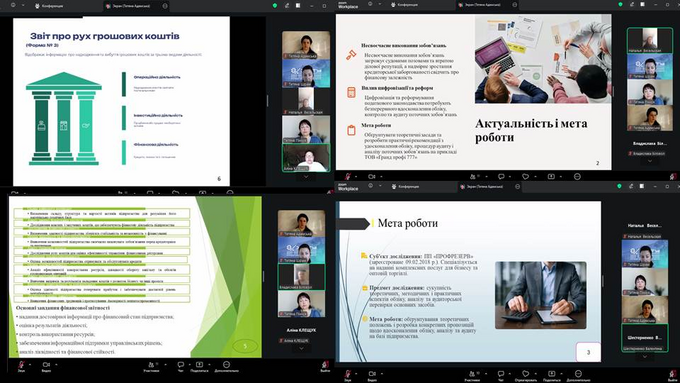Expand gallery chevron under Аліна КЛЕЩУК in the 'Звіт про рух' window

tap(306, 177)
